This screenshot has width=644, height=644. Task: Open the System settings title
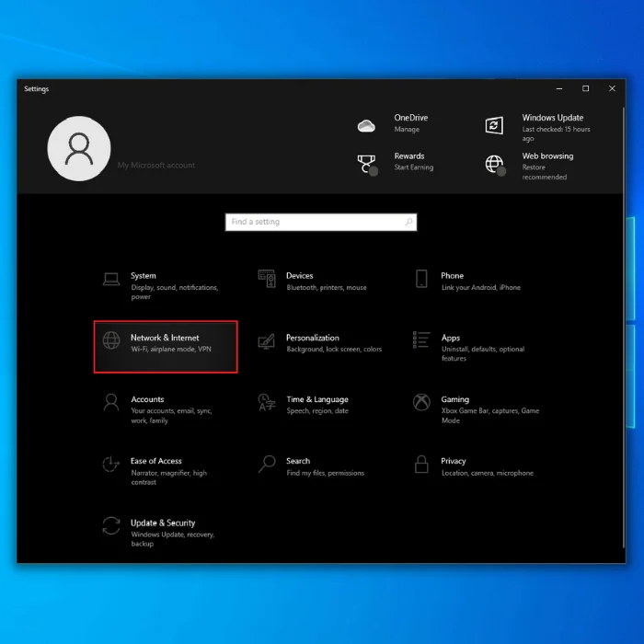144,276
